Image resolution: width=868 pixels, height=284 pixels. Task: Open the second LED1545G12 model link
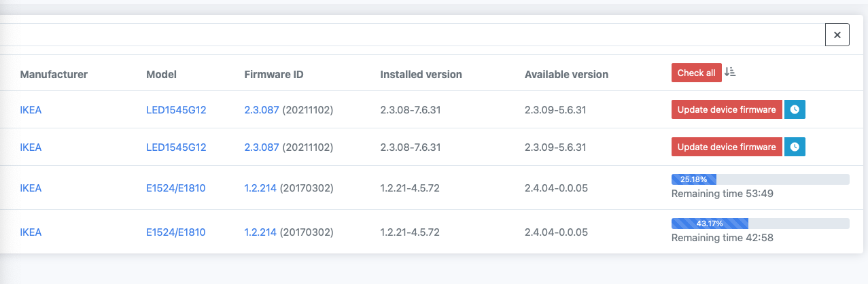176,147
